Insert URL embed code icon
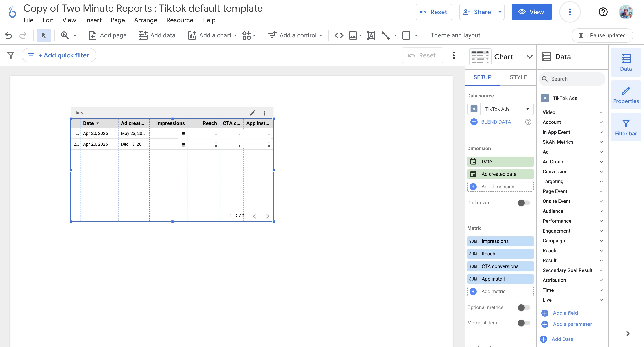This screenshot has width=644, height=347. coord(339,35)
